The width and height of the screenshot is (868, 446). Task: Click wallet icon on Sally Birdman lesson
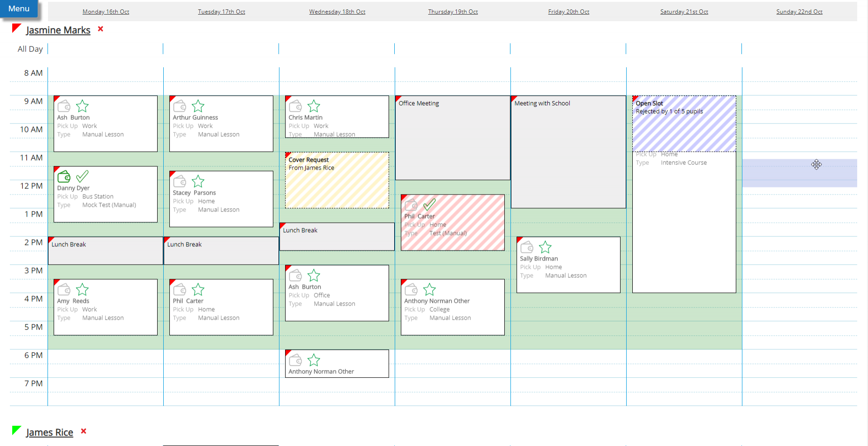click(x=527, y=247)
